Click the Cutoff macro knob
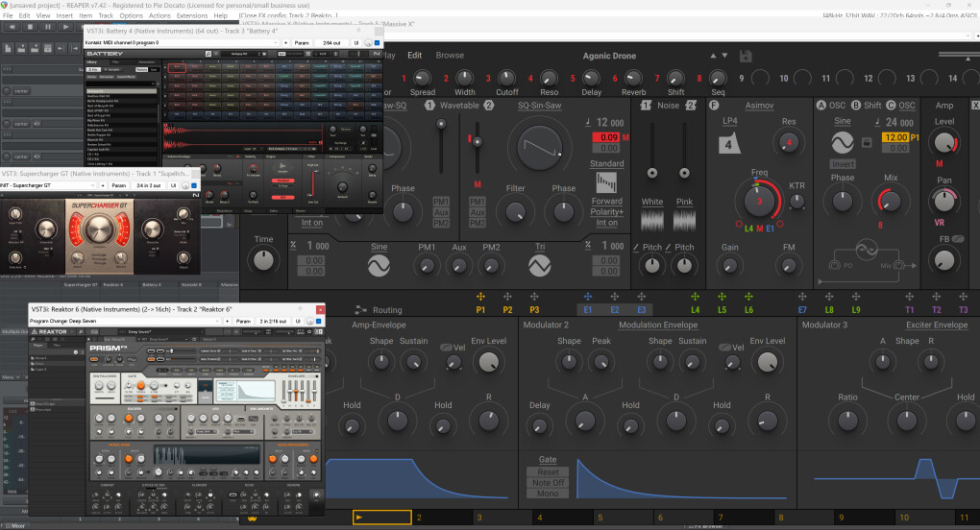The width and height of the screenshot is (980, 530). coord(506,78)
